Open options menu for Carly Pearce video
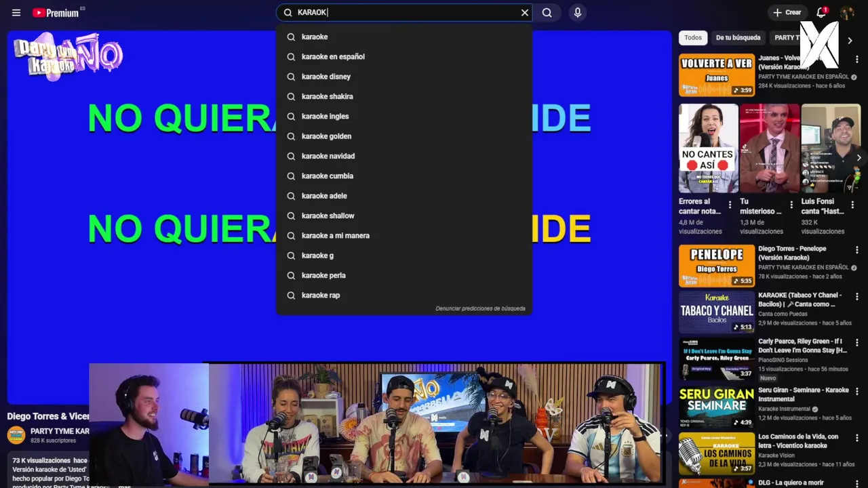 [x=856, y=342]
